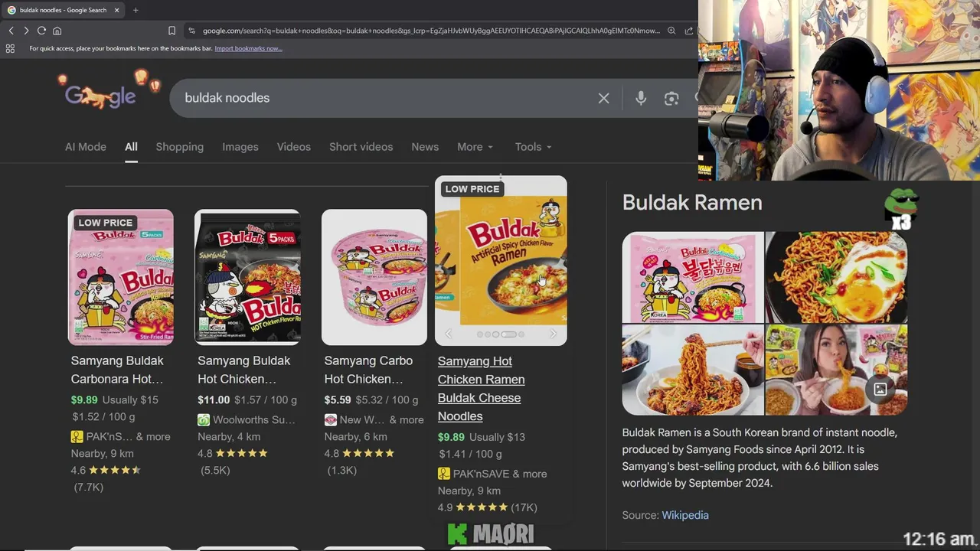
Task: Switch to AI Mode tab
Action: click(x=86, y=147)
